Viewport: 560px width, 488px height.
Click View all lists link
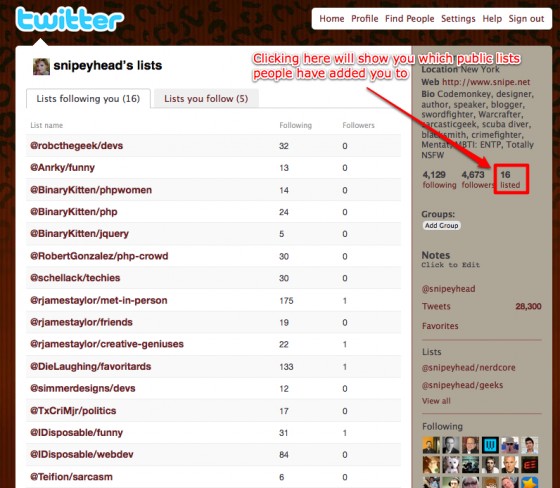pos(436,401)
